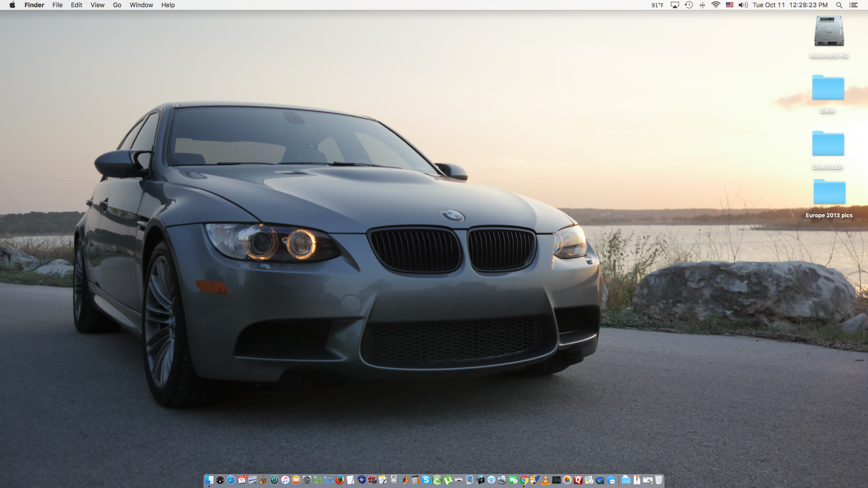
Task: Open the View menu
Action: [x=97, y=5]
